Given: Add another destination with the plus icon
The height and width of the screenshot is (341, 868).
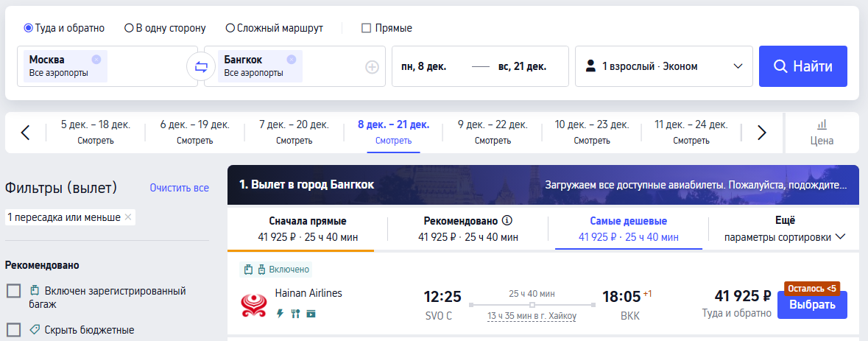Looking at the screenshot, I should 372,67.
